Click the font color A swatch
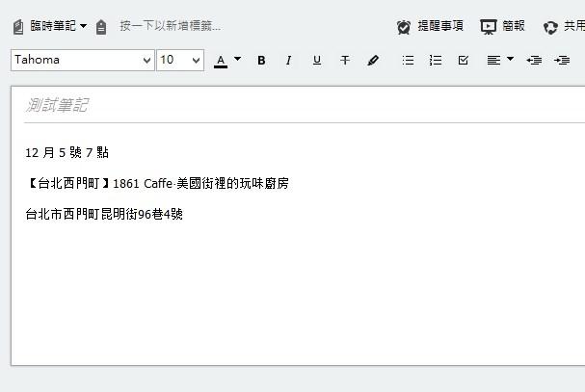Viewport: 585px width, 392px height. click(x=221, y=61)
